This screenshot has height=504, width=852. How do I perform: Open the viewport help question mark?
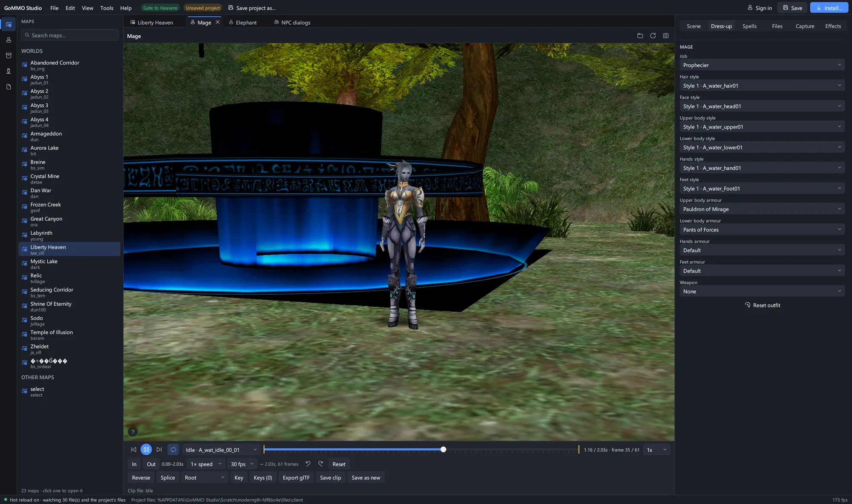133,432
